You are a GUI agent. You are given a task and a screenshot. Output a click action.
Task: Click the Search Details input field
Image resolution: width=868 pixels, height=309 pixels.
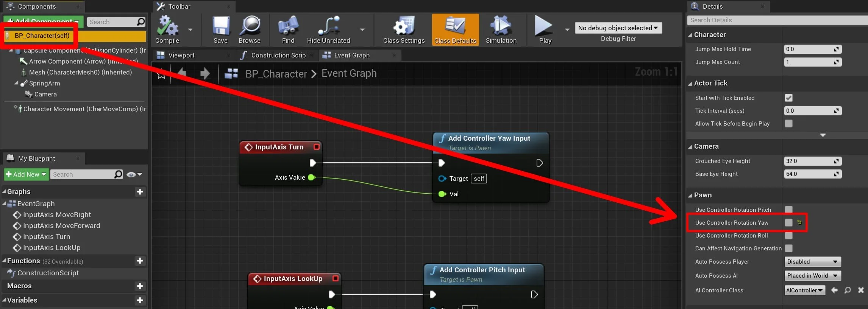tap(776, 20)
